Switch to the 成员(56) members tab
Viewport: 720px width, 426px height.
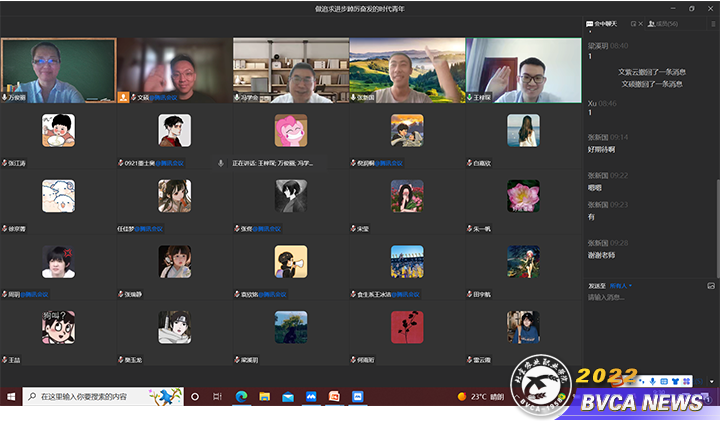coord(663,23)
